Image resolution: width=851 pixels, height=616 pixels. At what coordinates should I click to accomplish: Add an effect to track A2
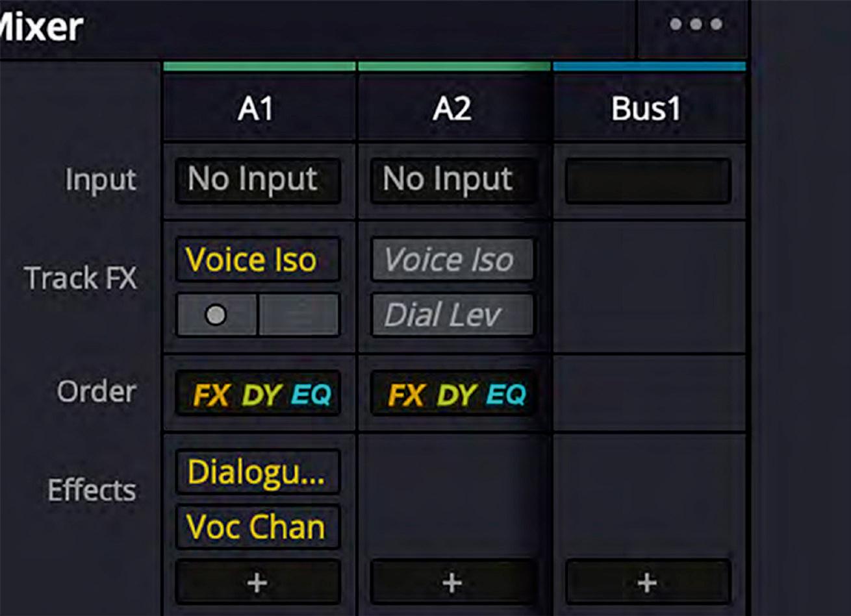tap(452, 582)
